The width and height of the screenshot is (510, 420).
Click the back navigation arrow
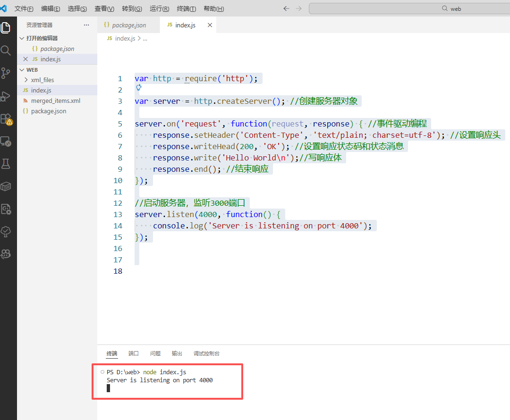[286, 8]
